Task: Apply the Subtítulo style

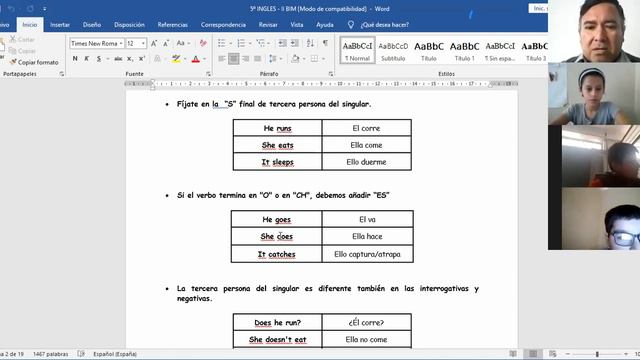Action: click(393, 51)
